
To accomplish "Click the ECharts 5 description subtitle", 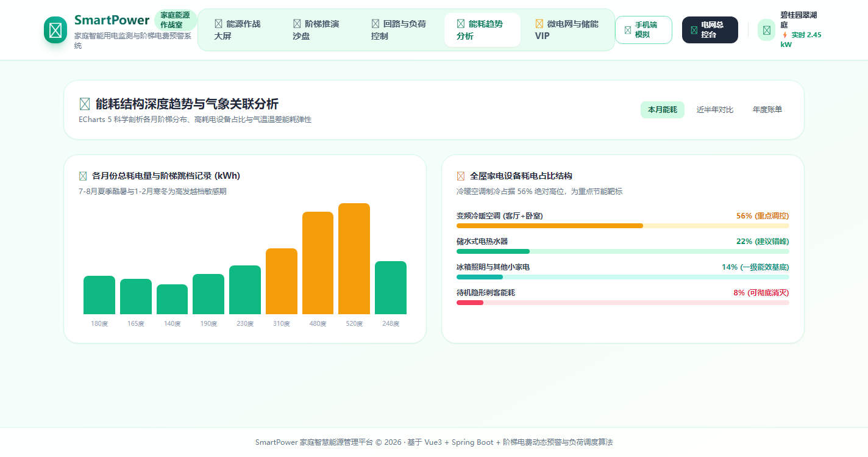I will pos(195,120).
